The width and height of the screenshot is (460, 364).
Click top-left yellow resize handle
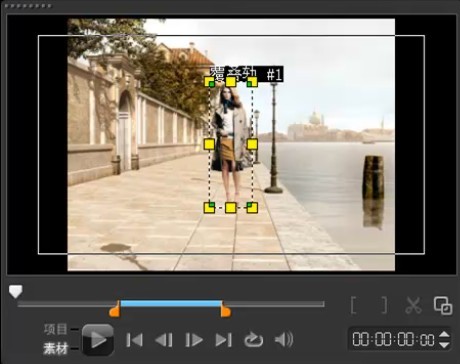pyautogui.click(x=209, y=82)
